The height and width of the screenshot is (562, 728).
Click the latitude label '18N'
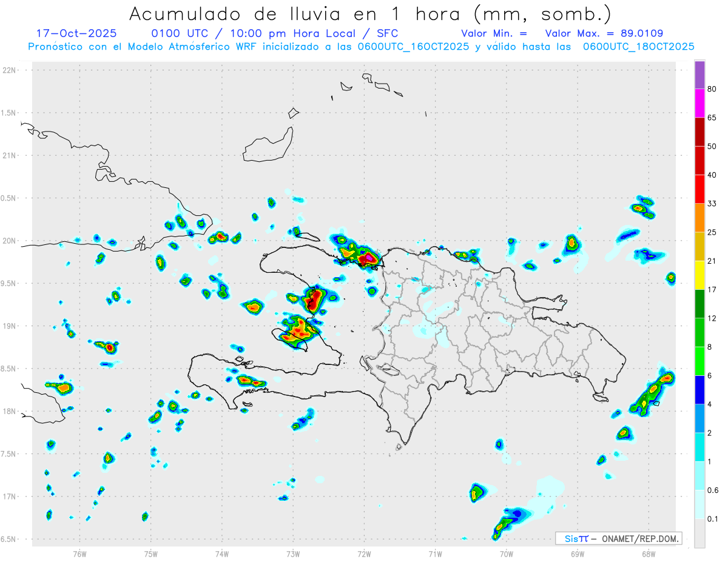pyautogui.click(x=10, y=412)
